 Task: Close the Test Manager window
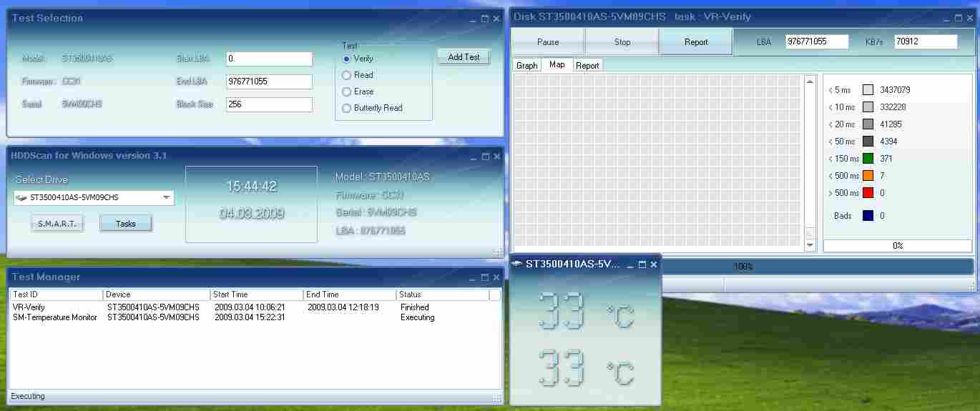point(496,278)
